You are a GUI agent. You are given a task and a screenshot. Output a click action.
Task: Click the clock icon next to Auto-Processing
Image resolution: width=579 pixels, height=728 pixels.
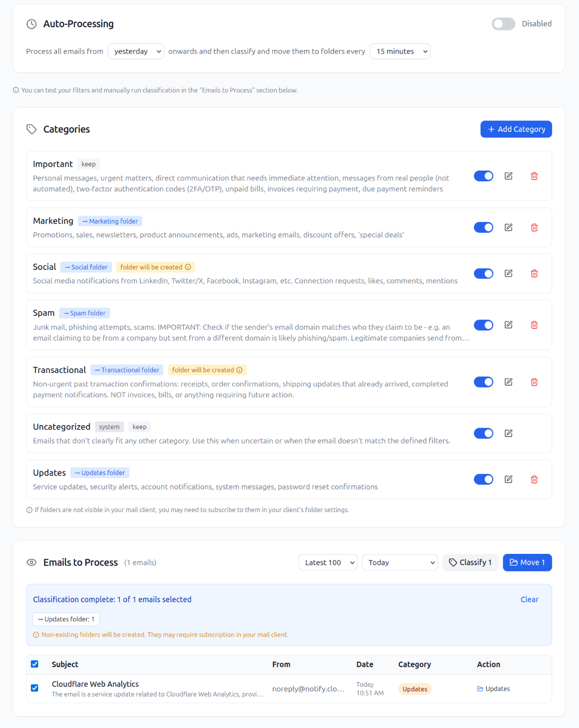[31, 24]
